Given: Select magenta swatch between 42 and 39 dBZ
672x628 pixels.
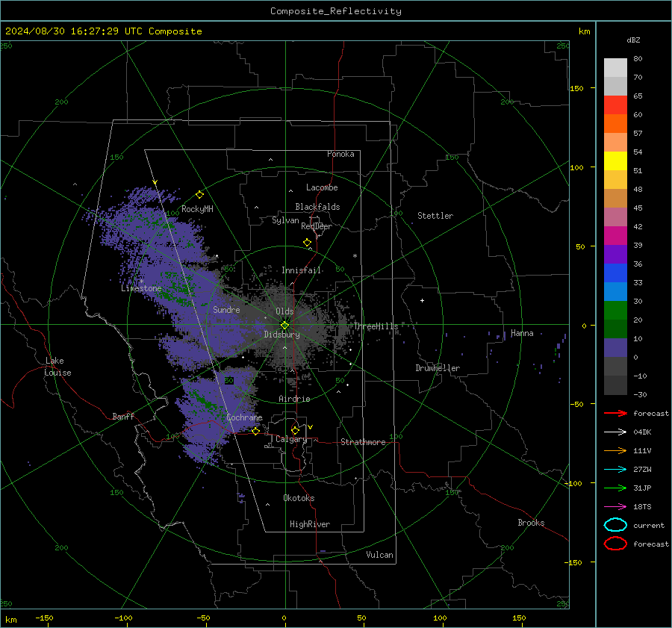Looking at the screenshot, I should point(615,236).
